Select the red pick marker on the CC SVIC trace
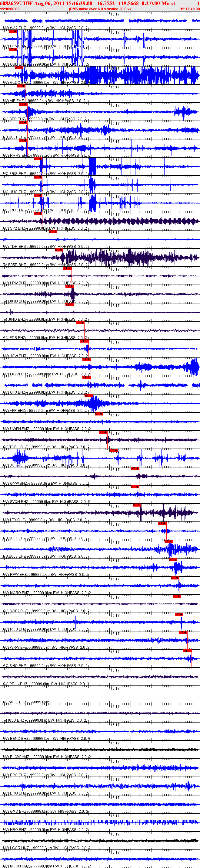 pyautogui.click(x=187, y=651)
